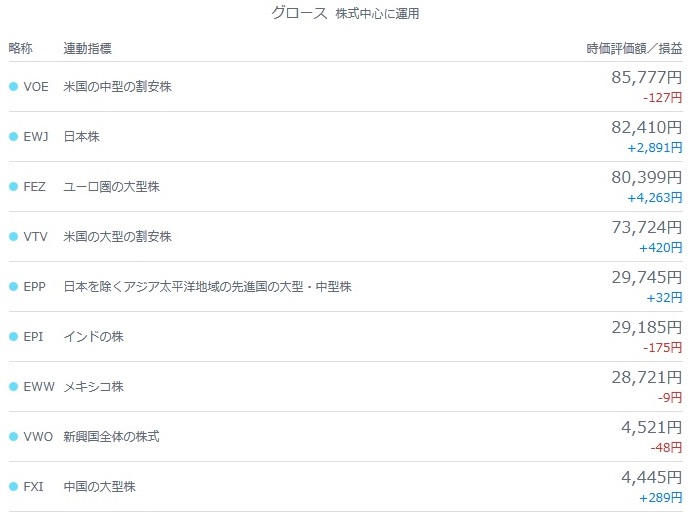
Task: Click the blue dot beside EWW
Action: [13, 387]
